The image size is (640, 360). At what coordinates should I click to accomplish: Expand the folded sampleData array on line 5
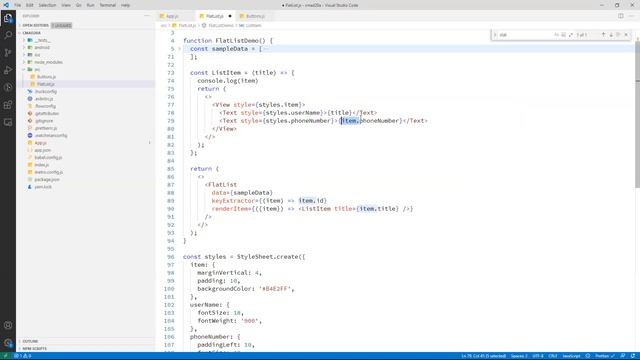pos(179,49)
